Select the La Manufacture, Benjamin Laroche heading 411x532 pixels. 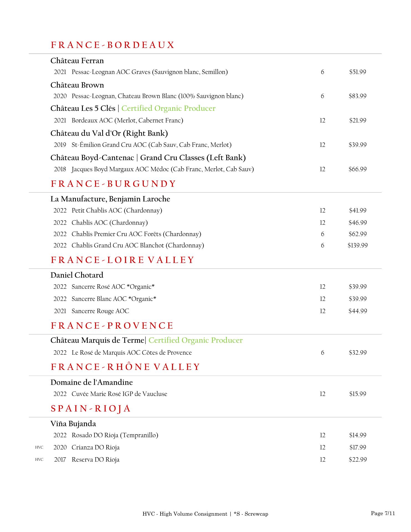tap(110, 199)
